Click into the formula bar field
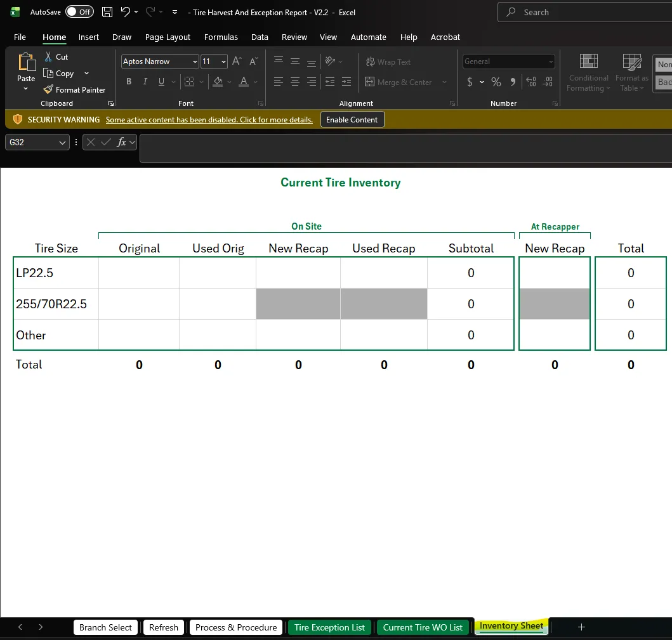Image resolution: width=672 pixels, height=640 pixels. (x=405, y=148)
